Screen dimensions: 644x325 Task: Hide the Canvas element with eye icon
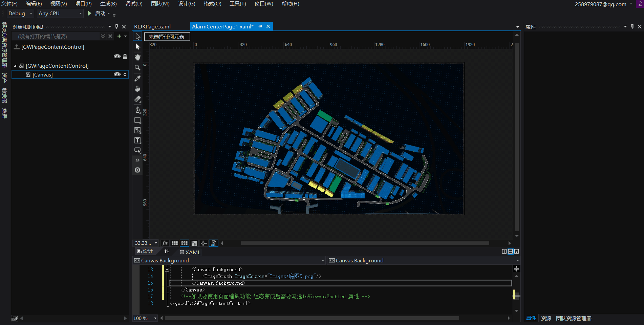[x=117, y=74]
